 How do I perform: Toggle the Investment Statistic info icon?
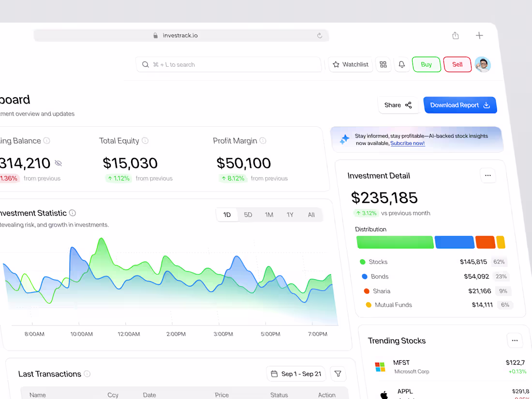coord(72,213)
